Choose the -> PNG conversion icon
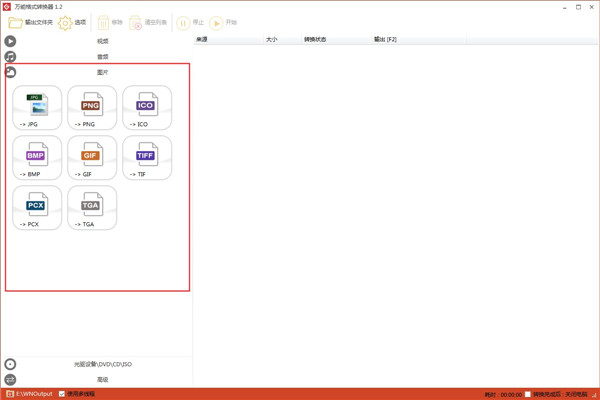The height and width of the screenshot is (400, 600). tap(92, 108)
